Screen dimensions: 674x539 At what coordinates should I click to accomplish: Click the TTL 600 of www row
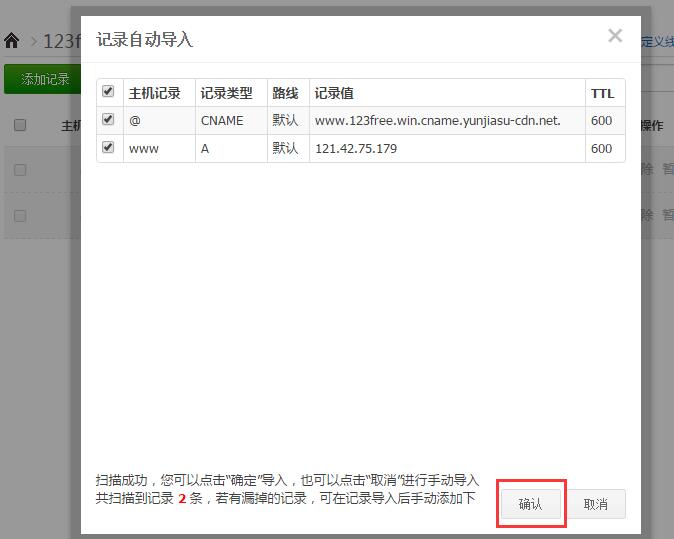pos(601,149)
